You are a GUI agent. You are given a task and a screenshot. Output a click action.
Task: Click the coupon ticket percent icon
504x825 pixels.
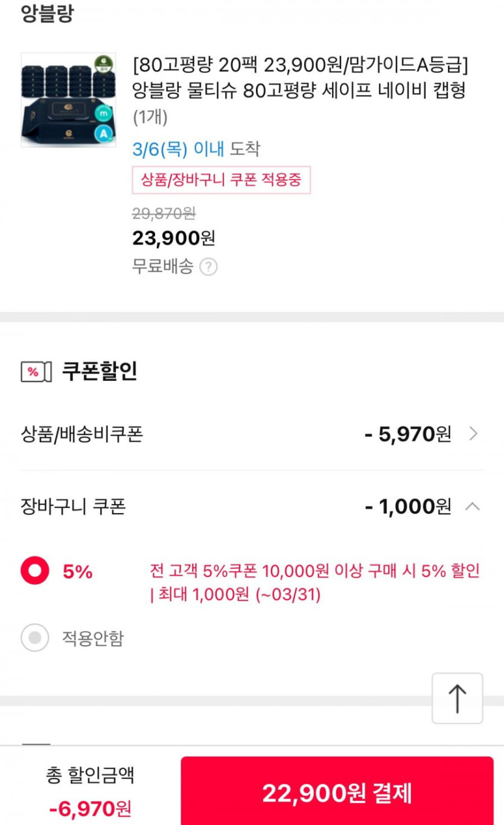point(33,372)
